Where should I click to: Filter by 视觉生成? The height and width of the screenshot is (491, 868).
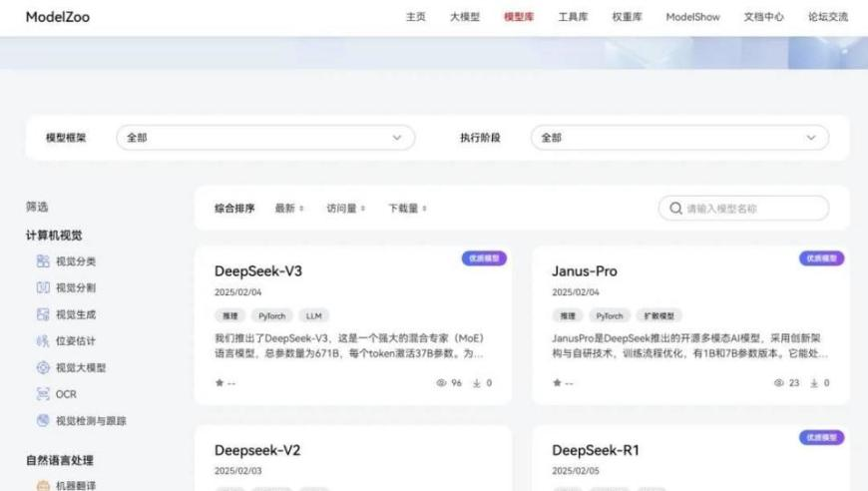76,314
